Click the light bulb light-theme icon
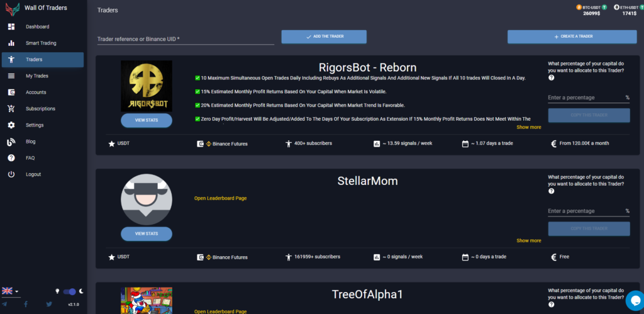This screenshot has width=644, height=314. pos(58,291)
